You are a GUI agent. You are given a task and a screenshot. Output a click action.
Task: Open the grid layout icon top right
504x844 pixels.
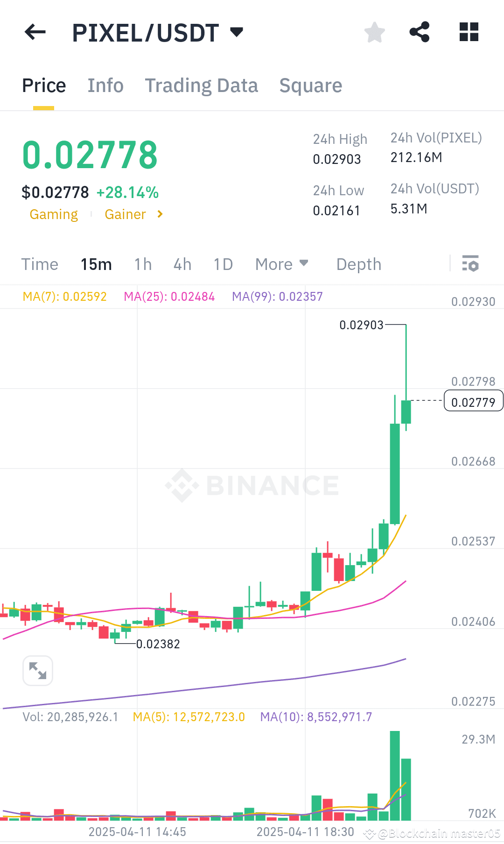(x=469, y=32)
